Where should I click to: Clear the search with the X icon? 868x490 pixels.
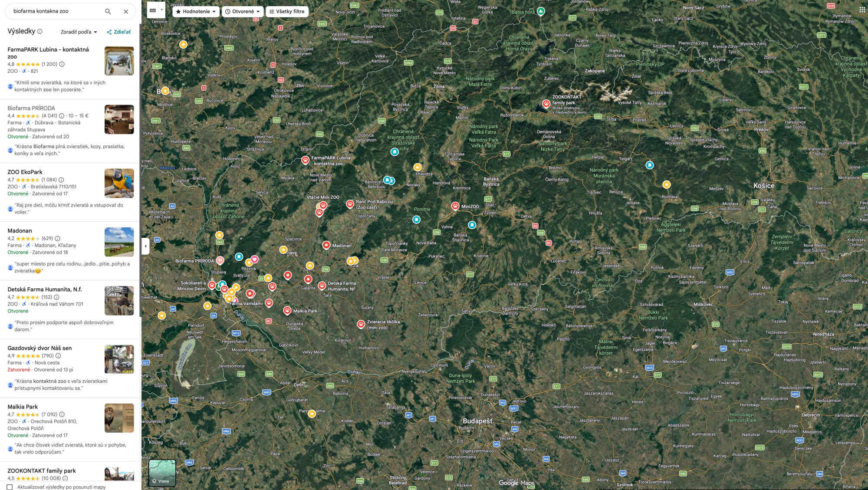point(126,12)
